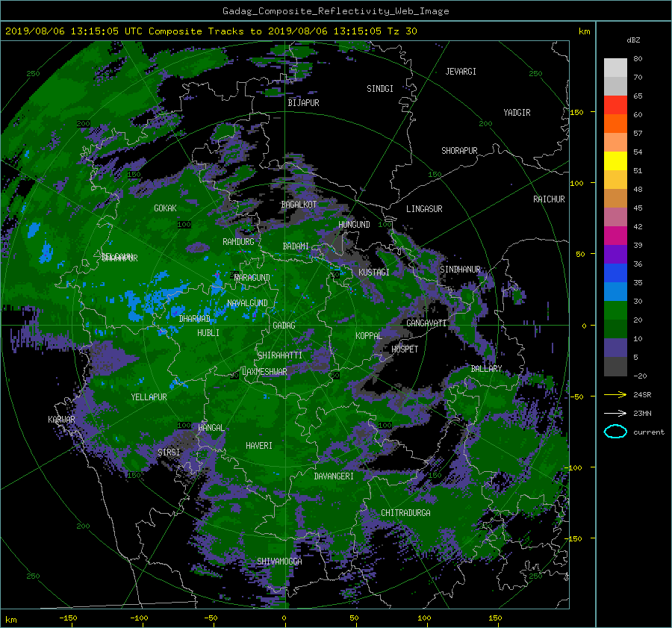Click the LAXMESHWAR city label
Viewport: 672px width, 628px height.
click(x=264, y=372)
